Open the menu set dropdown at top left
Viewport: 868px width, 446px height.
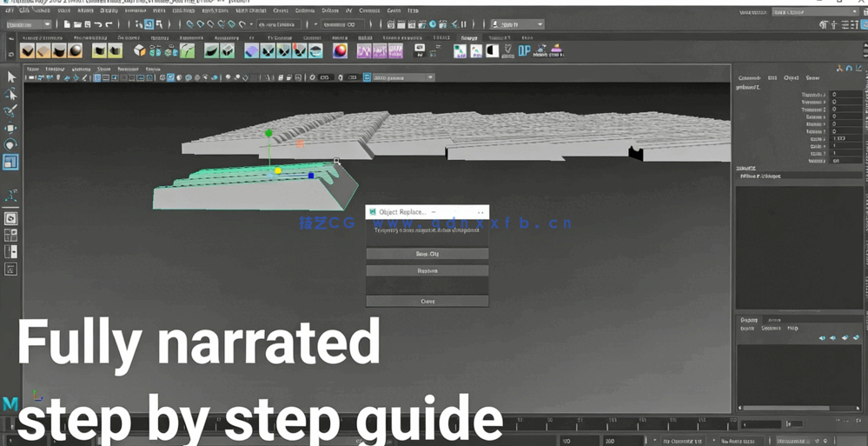click(28, 24)
